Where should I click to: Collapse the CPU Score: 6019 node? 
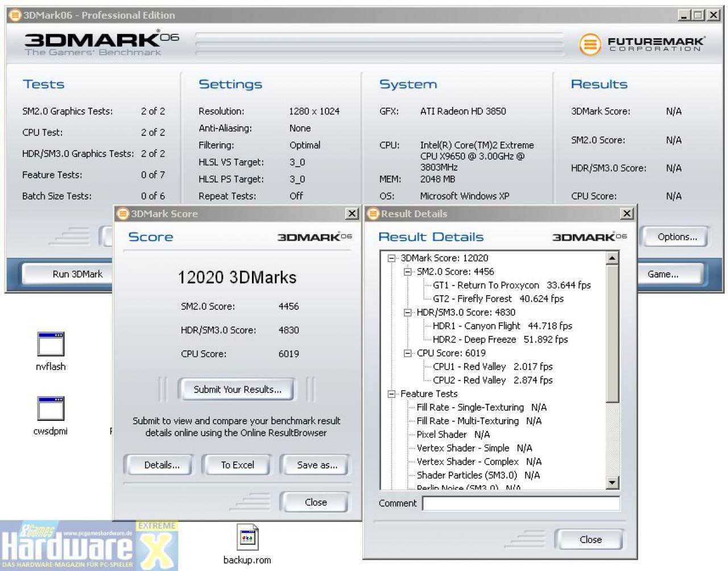coord(407,353)
